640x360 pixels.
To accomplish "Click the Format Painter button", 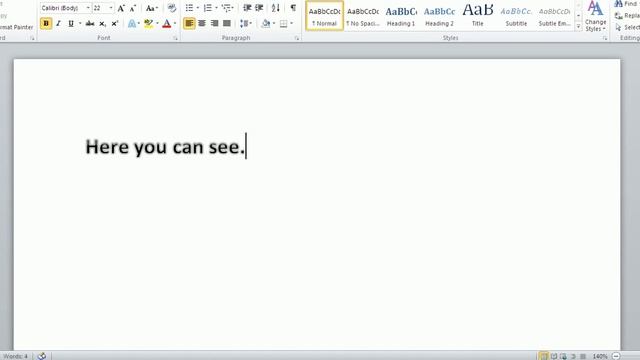I will tap(17, 27).
